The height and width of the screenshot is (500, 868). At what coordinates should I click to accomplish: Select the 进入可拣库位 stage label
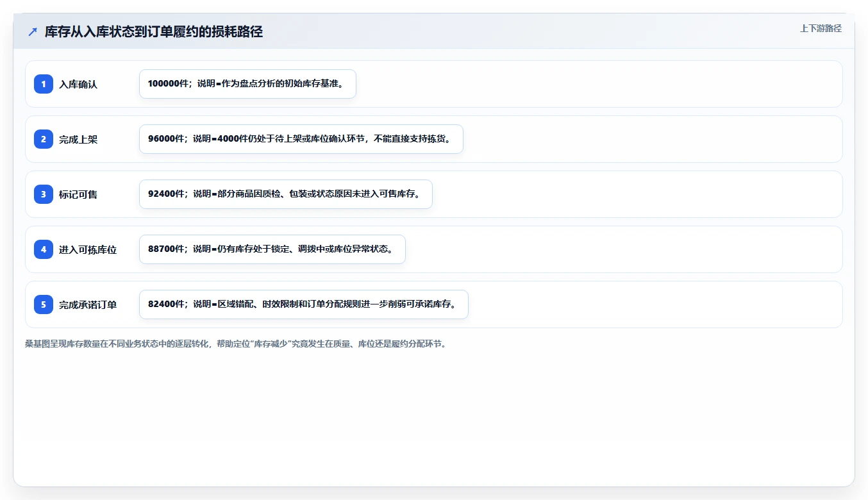click(x=88, y=249)
